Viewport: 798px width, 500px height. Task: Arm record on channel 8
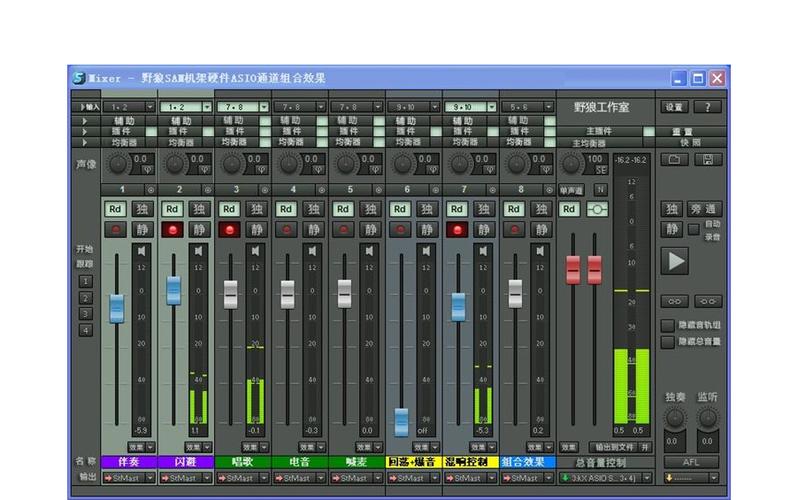click(x=514, y=230)
